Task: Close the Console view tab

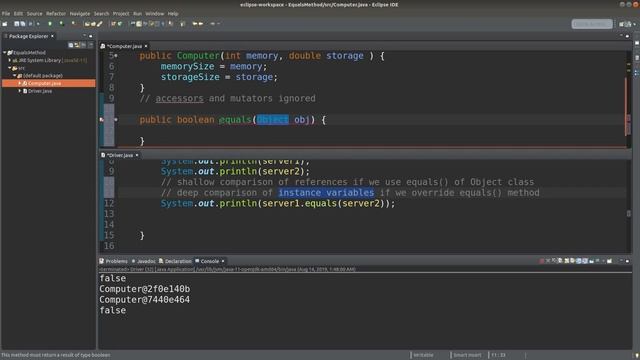Action: tap(223, 261)
